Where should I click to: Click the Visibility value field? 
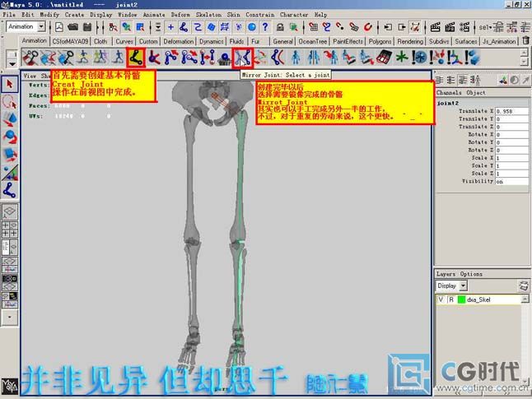511,182
